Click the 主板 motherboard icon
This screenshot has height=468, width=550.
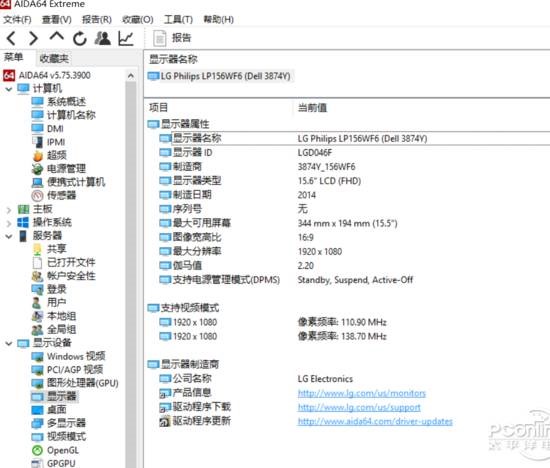[23, 209]
